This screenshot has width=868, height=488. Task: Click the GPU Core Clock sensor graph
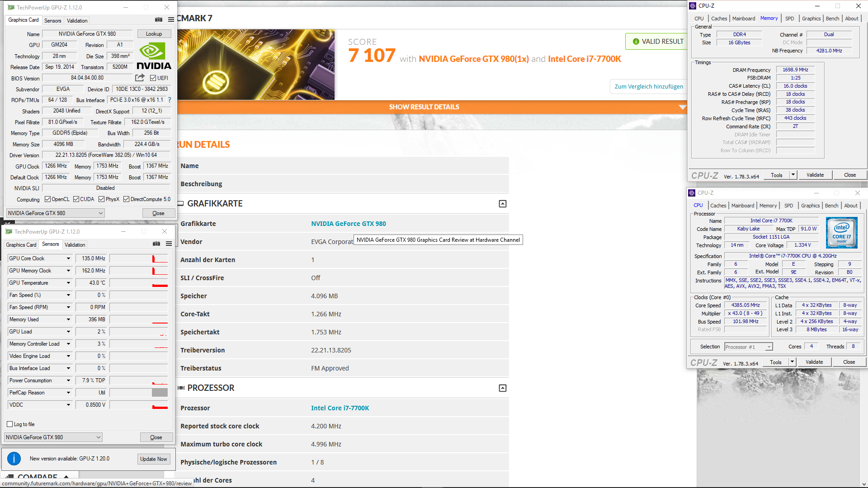click(x=138, y=258)
